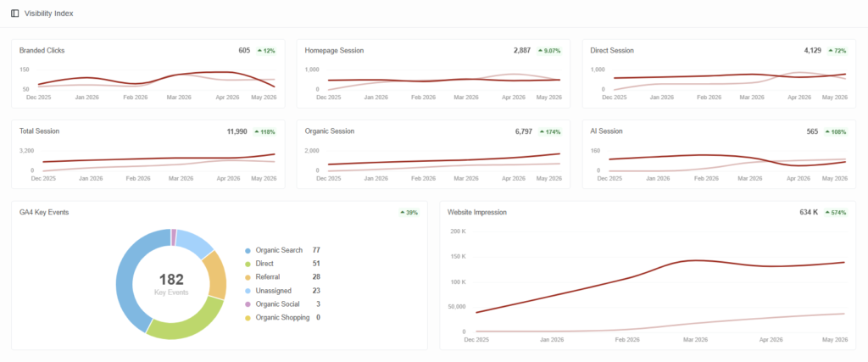Click the 28 count beside Referral
The width and height of the screenshot is (868, 362).
pyautogui.click(x=317, y=276)
